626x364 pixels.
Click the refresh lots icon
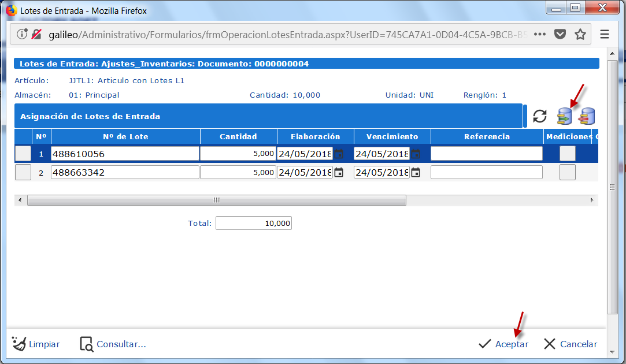[540, 116]
